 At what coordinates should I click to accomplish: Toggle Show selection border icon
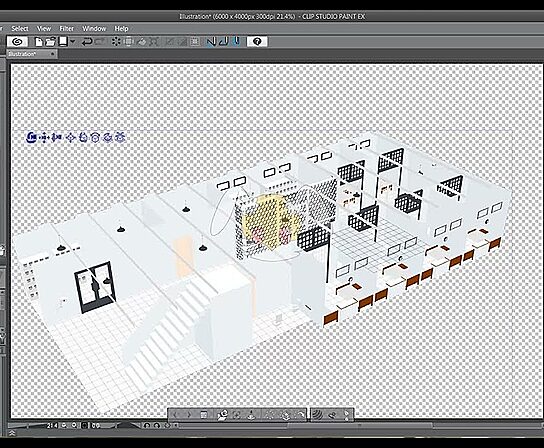(195, 42)
